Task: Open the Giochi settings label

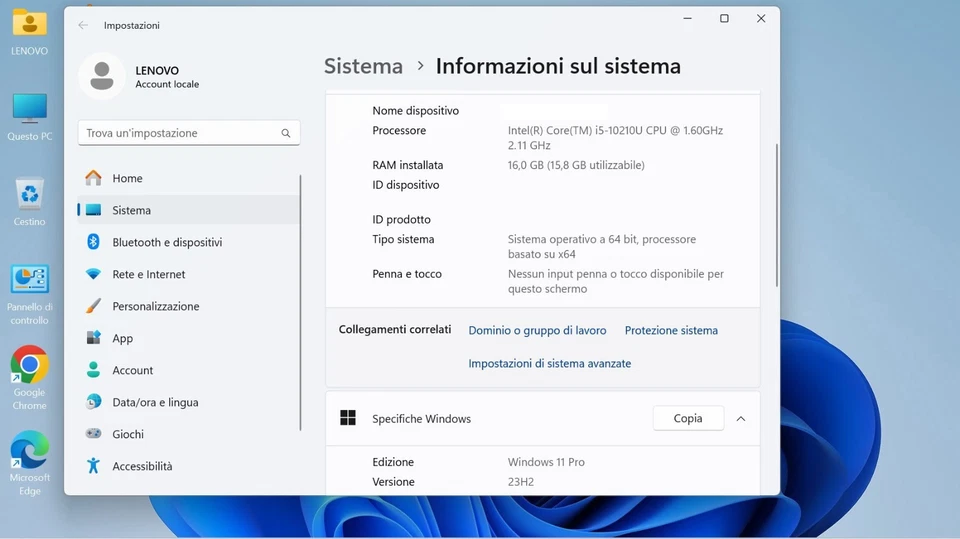Action: click(x=128, y=434)
